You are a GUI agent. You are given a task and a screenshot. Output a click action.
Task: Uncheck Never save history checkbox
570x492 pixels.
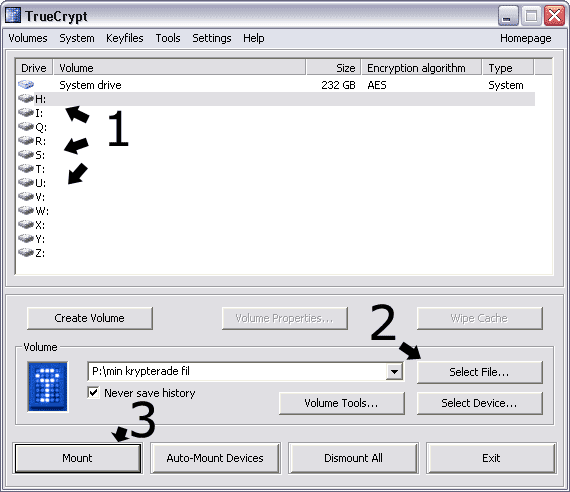click(93, 393)
